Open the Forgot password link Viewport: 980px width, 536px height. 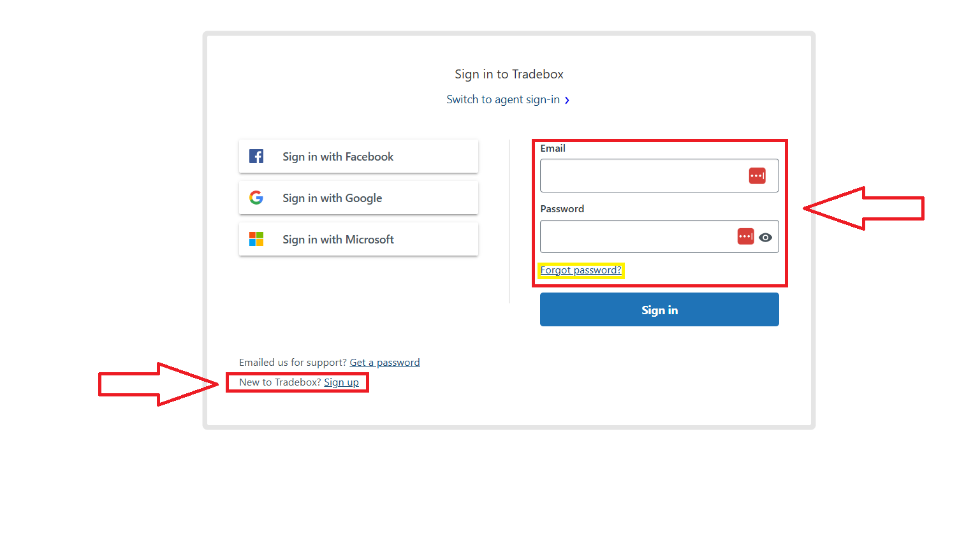point(580,270)
